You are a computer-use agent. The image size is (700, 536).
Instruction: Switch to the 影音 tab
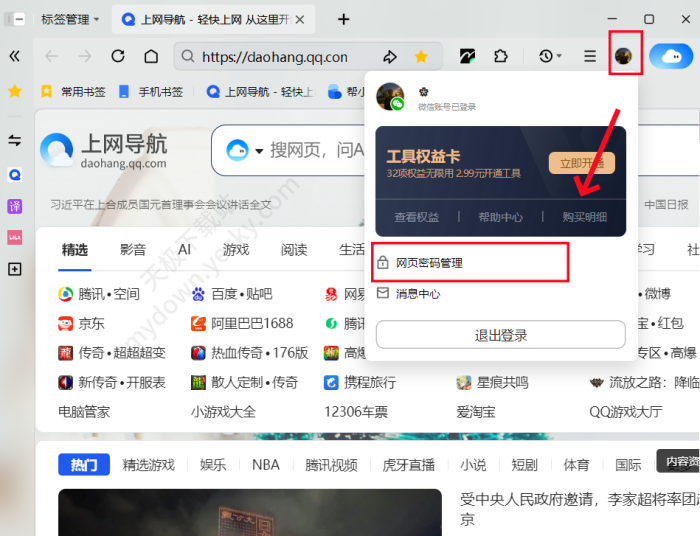[x=132, y=249]
